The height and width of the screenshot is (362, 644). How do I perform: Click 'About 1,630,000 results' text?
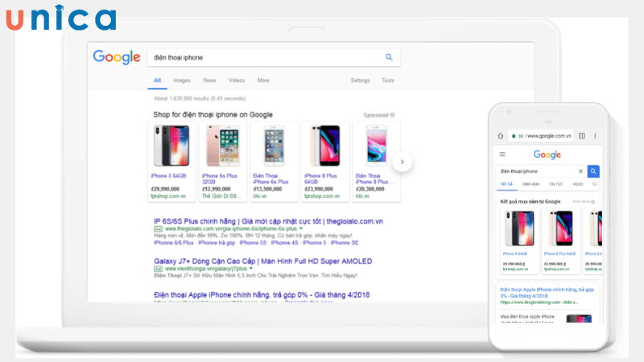200,98
